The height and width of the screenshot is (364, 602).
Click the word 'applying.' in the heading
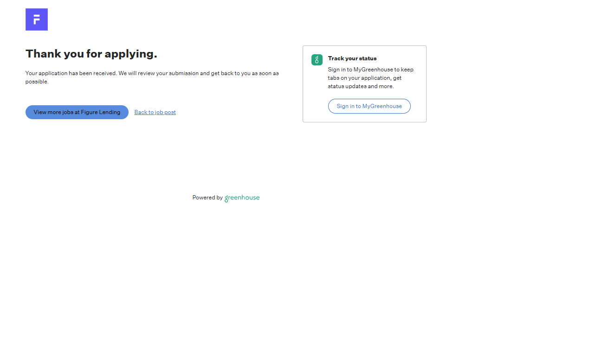point(131,54)
